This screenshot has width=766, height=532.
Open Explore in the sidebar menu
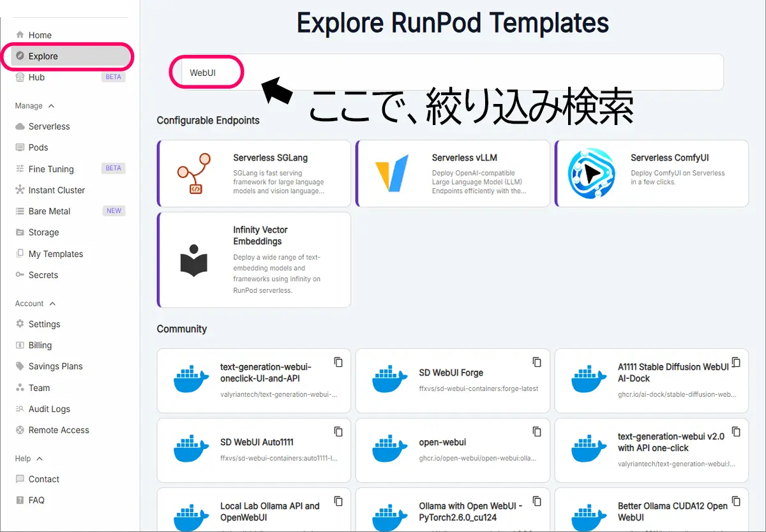coord(70,56)
